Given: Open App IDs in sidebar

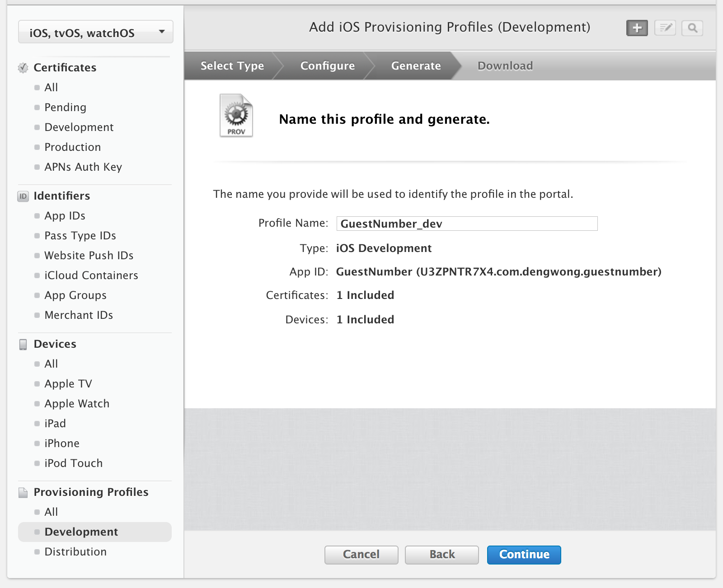Looking at the screenshot, I should point(65,216).
